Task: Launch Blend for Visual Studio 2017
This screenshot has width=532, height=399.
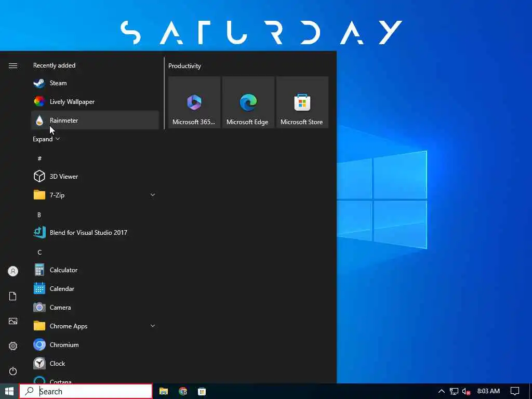Action: (x=95, y=232)
